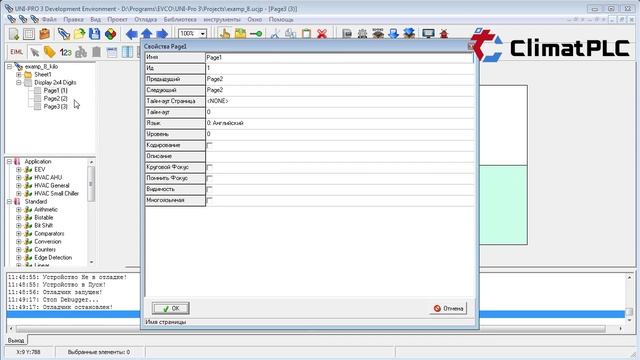The image size is (640, 360).
Task: Click the EIML toolbar icon
Action: 17,52
